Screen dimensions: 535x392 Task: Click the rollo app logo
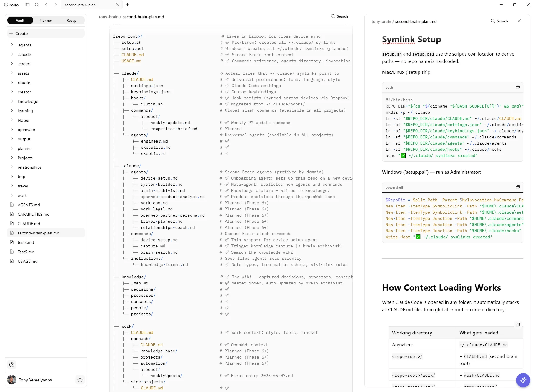11,5
